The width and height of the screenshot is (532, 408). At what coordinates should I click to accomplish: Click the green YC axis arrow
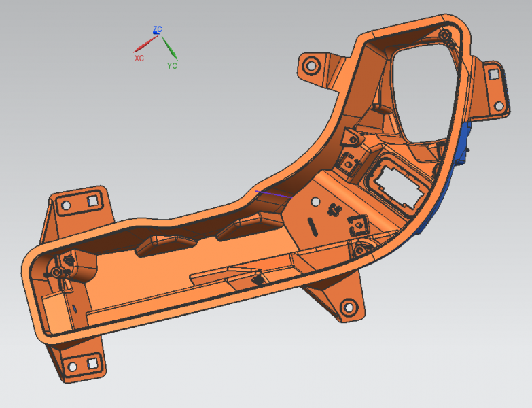(169, 48)
